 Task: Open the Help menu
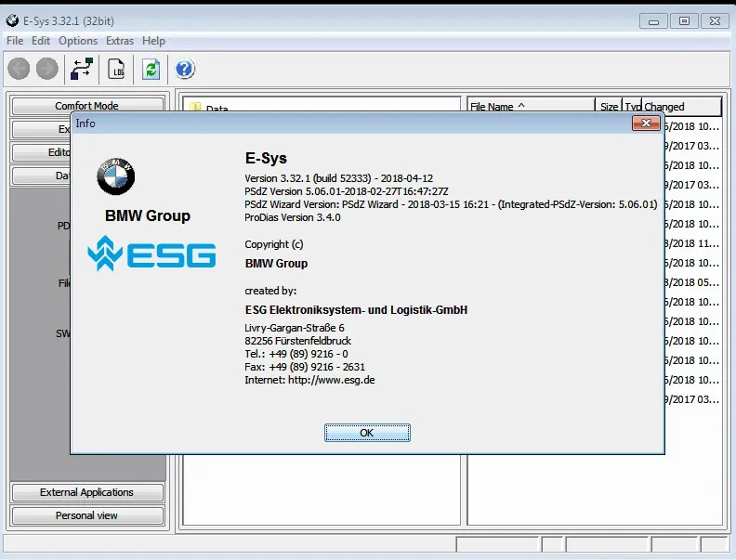click(153, 41)
